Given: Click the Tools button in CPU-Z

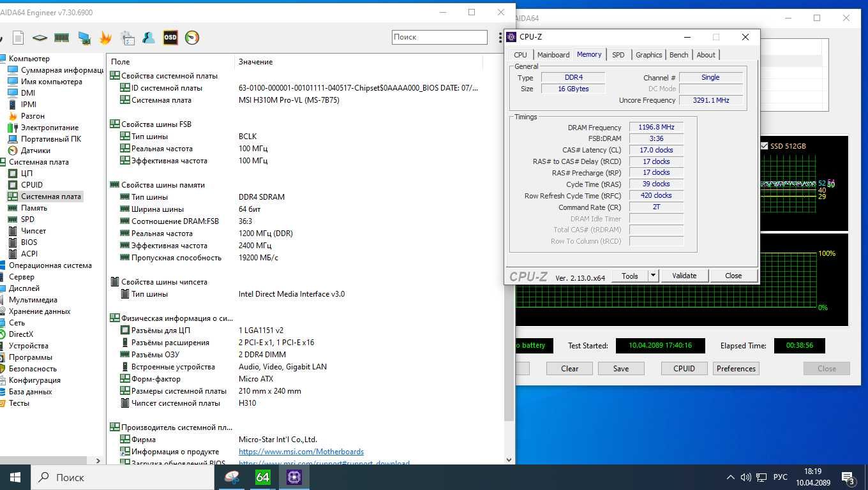Looking at the screenshot, I should tap(630, 276).
